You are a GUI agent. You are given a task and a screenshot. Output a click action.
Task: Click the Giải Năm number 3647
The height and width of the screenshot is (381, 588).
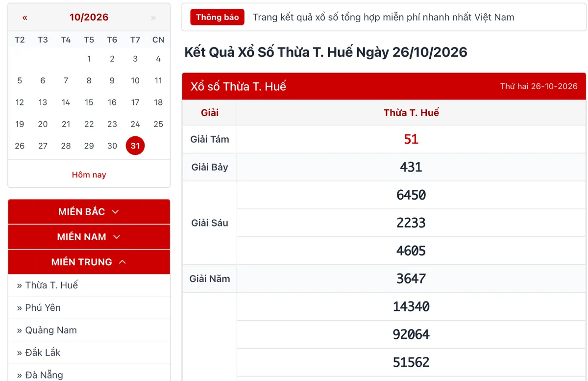tap(411, 279)
